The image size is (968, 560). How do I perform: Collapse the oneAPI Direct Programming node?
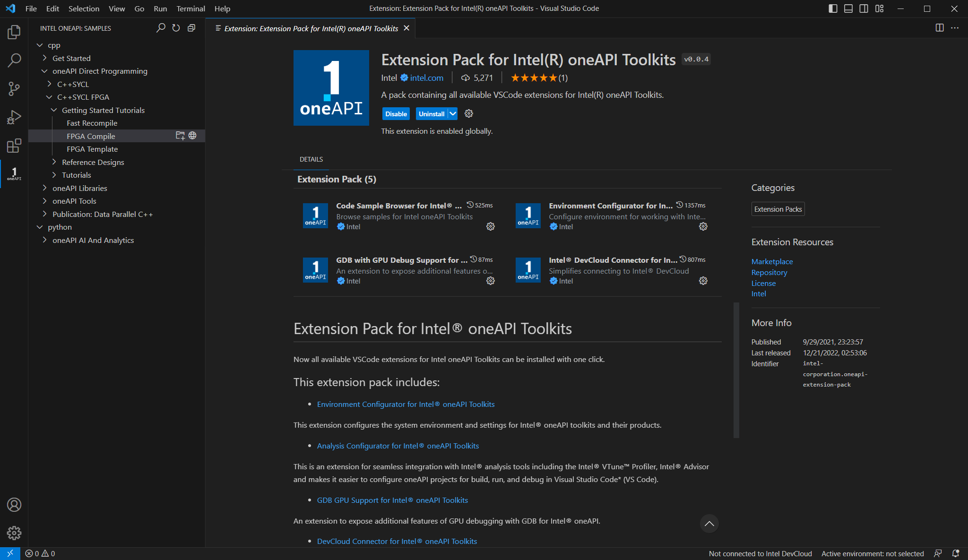45,71
